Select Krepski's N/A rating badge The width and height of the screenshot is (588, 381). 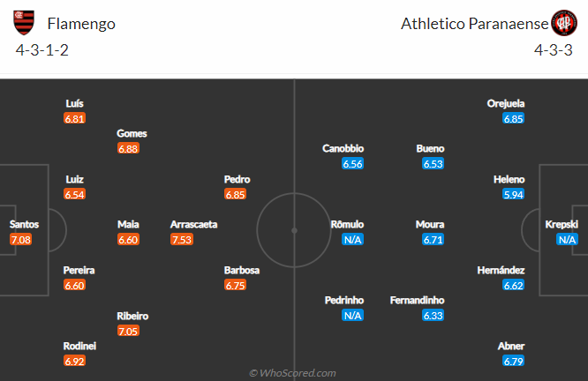click(567, 240)
